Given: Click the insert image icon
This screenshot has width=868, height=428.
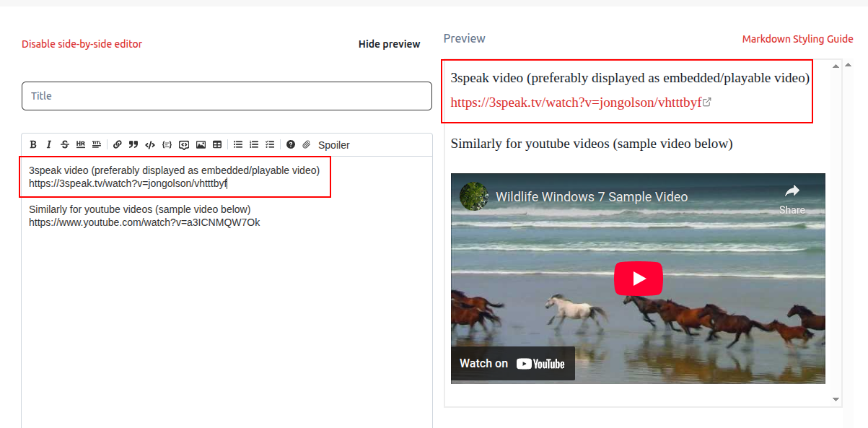Looking at the screenshot, I should pos(201,145).
